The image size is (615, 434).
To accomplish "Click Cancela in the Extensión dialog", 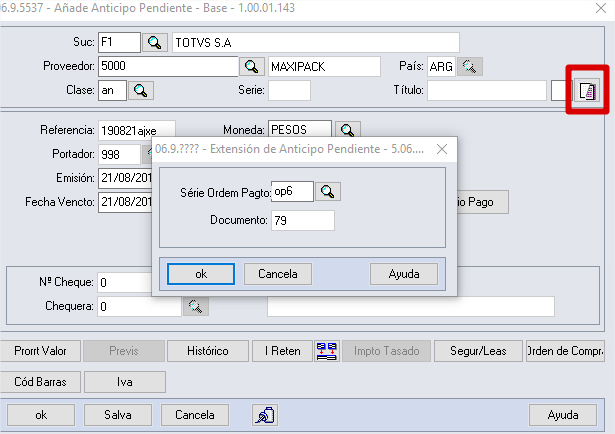I will (278, 274).
